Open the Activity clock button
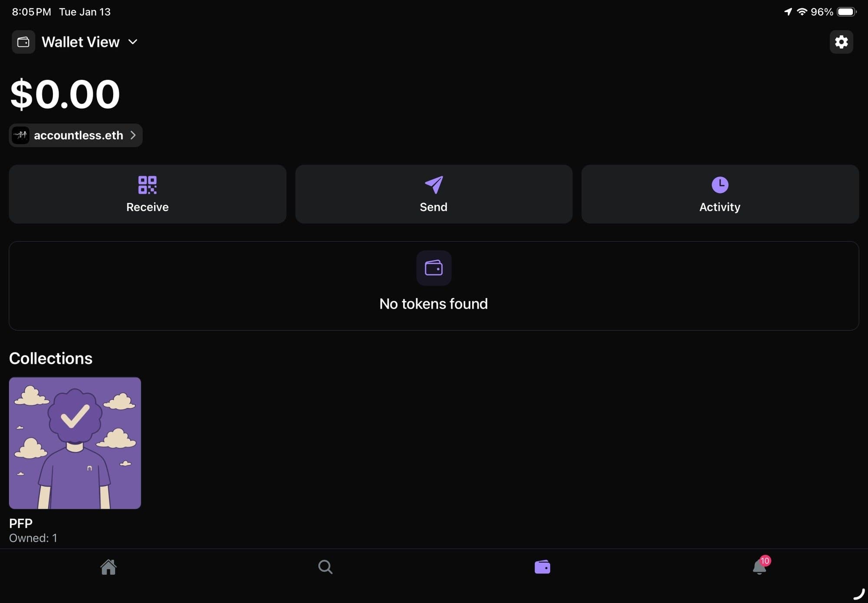Viewport: 868px width, 603px height. click(x=720, y=194)
